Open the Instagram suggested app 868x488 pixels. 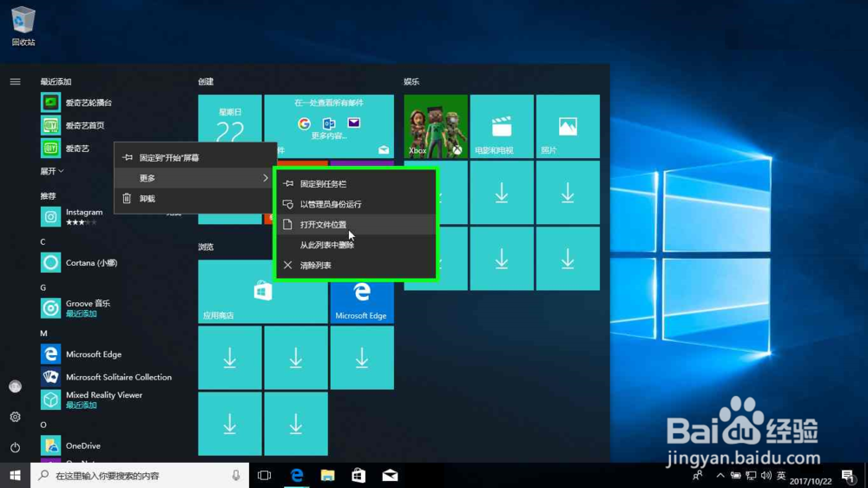(x=72, y=216)
